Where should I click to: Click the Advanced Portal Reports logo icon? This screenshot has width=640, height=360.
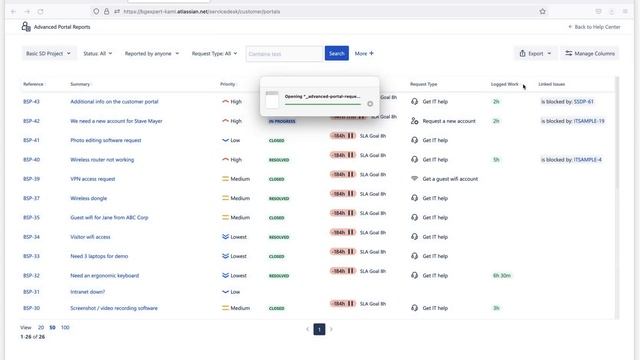click(26, 27)
